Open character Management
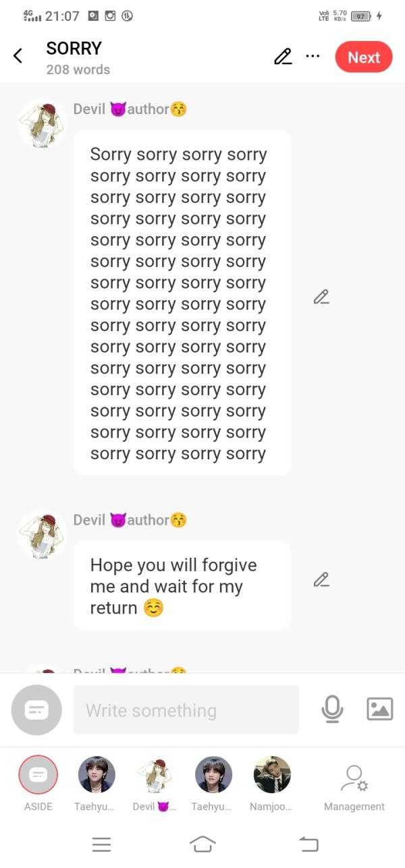The width and height of the screenshot is (405, 868). (x=354, y=786)
